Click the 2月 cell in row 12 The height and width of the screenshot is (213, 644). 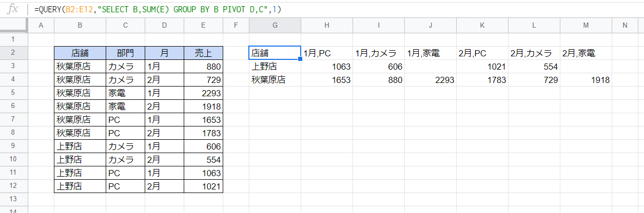point(165,186)
